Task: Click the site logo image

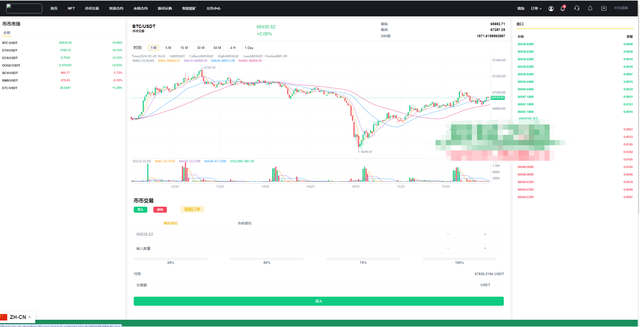Action: tap(24, 8)
